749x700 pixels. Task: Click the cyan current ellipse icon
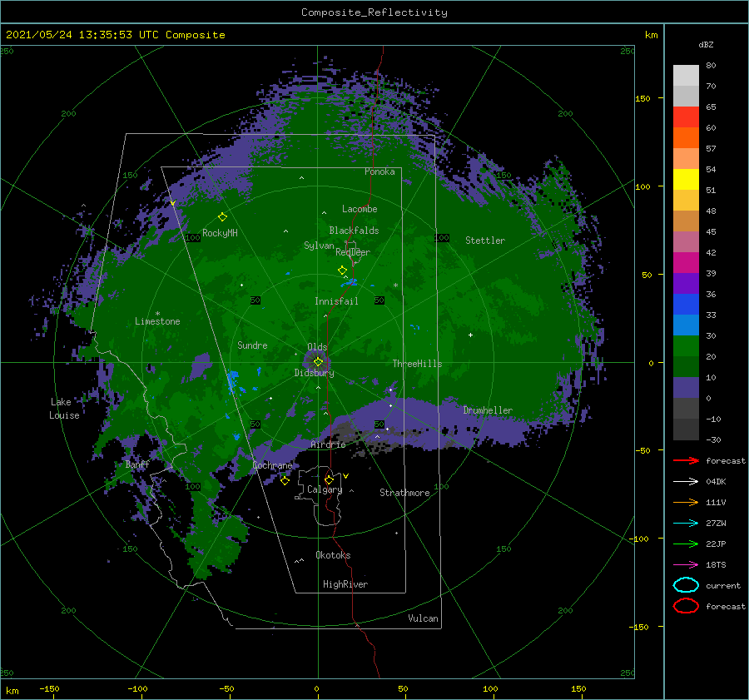pyautogui.click(x=686, y=585)
